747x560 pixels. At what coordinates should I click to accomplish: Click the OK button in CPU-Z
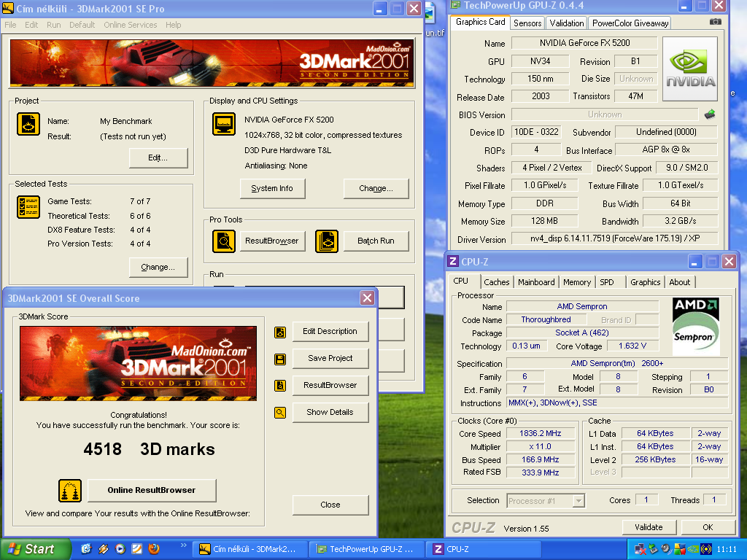tap(708, 527)
